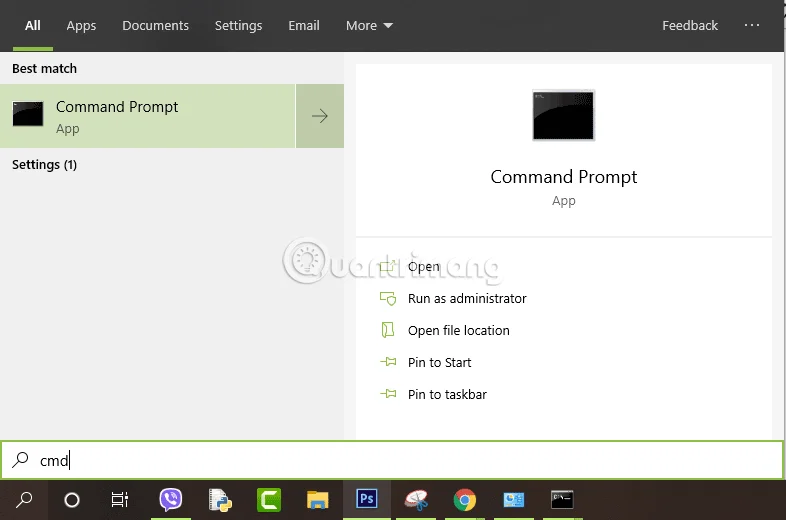Launch the Python icon in the taskbar
This screenshot has width=786, height=520.
click(220, 500)
